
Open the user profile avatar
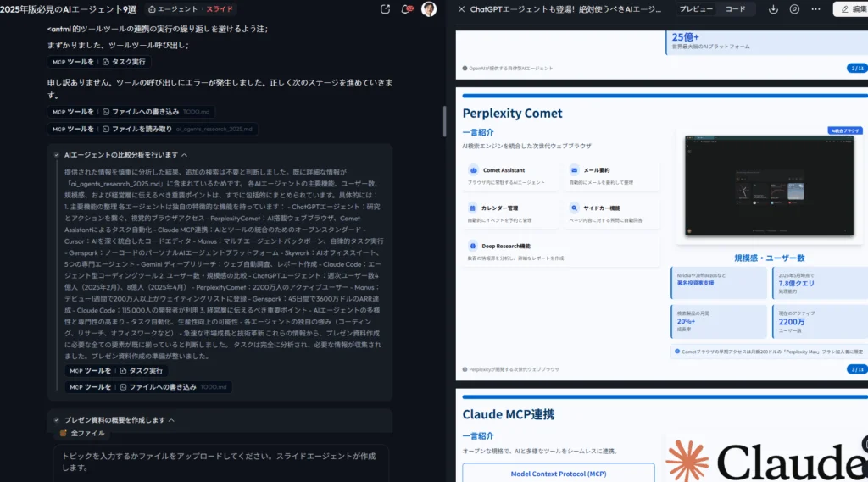pyautogui.click(x=429, y=8)
